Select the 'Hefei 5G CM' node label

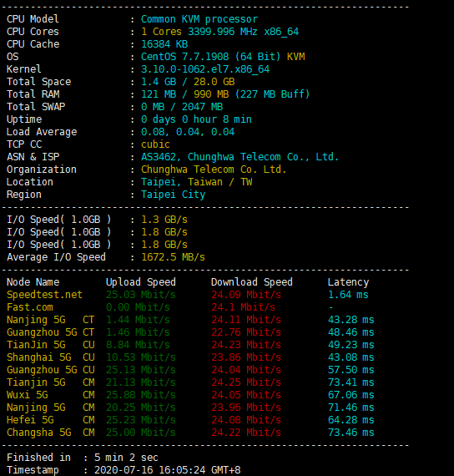51,420
